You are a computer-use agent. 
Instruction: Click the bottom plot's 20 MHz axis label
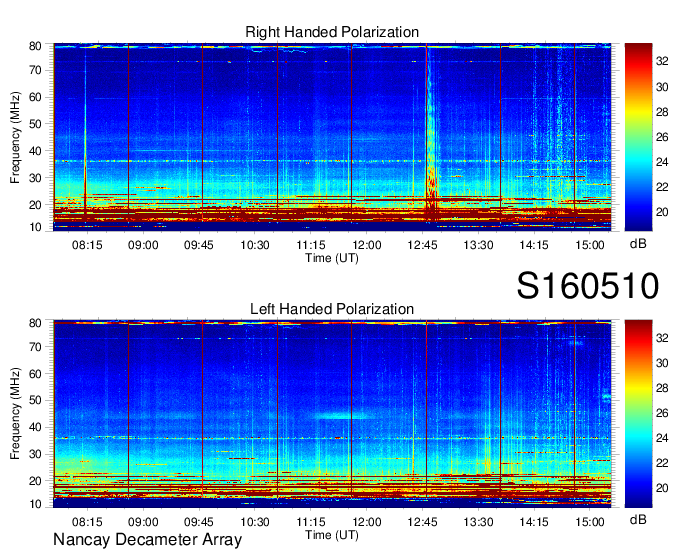coord(35,481)
